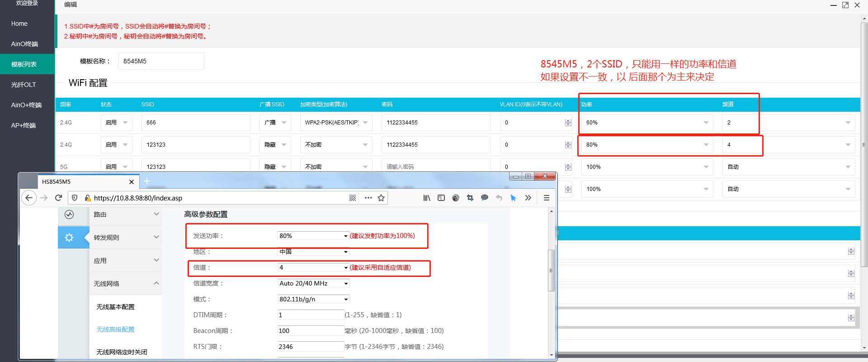868x362 pixels.
Task: Select 光纤OLT in left navigation
Action: [24, 85]
